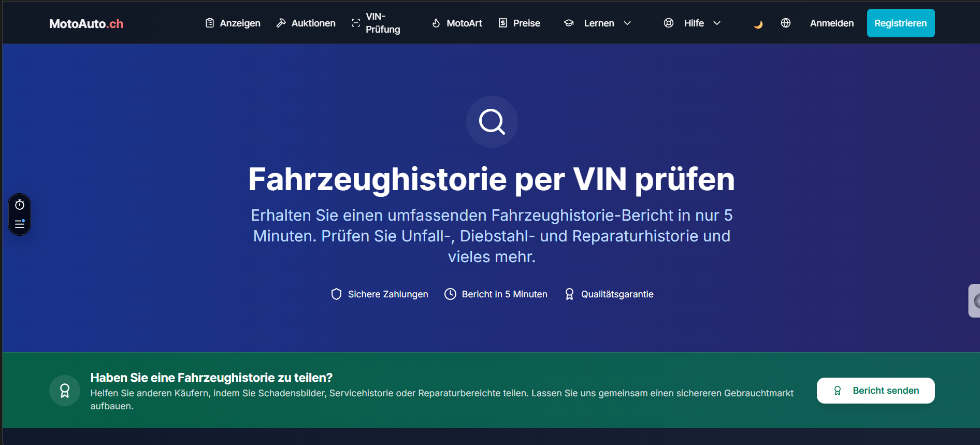
Task: Click the Bericht senden button
Action: [x=875, y=391]
